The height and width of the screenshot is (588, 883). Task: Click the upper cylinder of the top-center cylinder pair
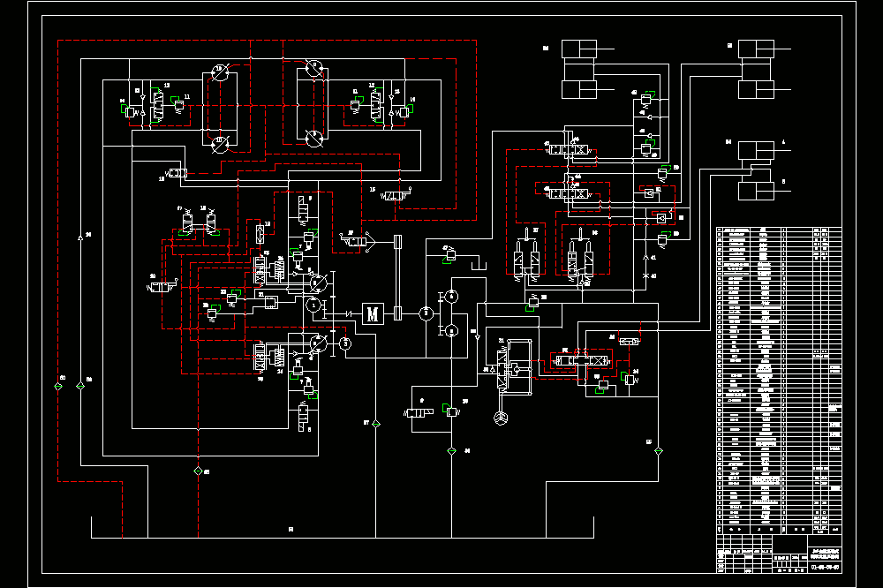[x=579, y=49]
